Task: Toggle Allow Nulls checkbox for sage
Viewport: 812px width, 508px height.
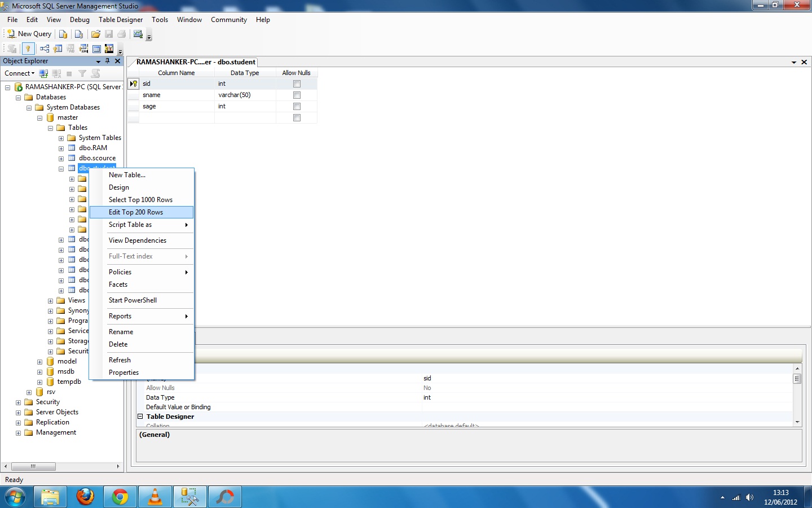Action: click(x=297, y=106)
